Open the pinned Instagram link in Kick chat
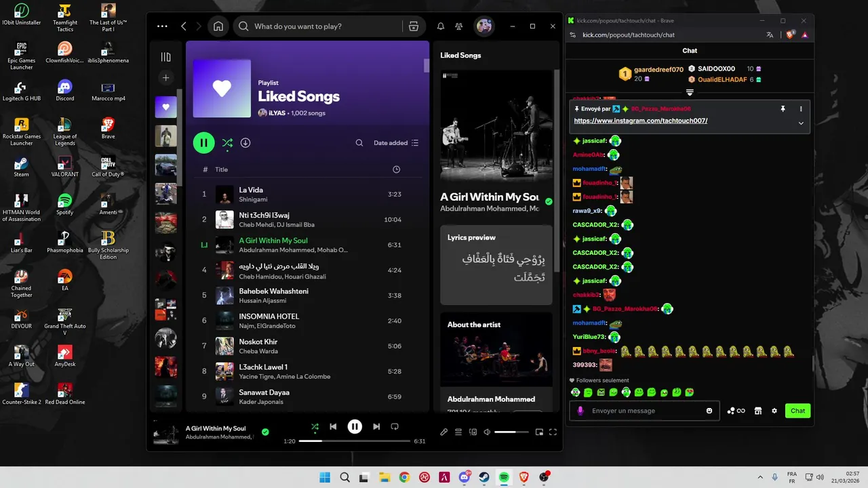Image resolution: width=868 pixels, height=488 pixels. click(x=641, y=121)
